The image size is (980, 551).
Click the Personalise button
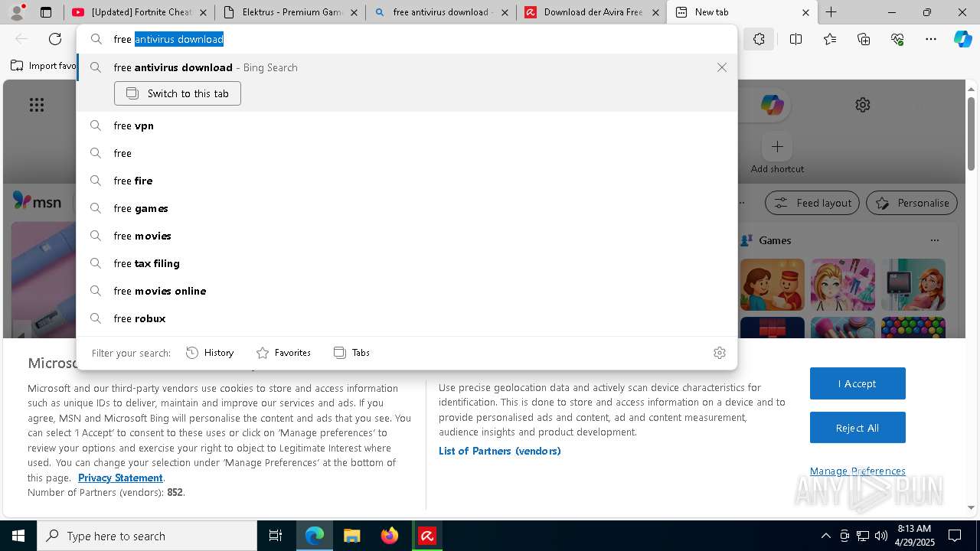912,203
